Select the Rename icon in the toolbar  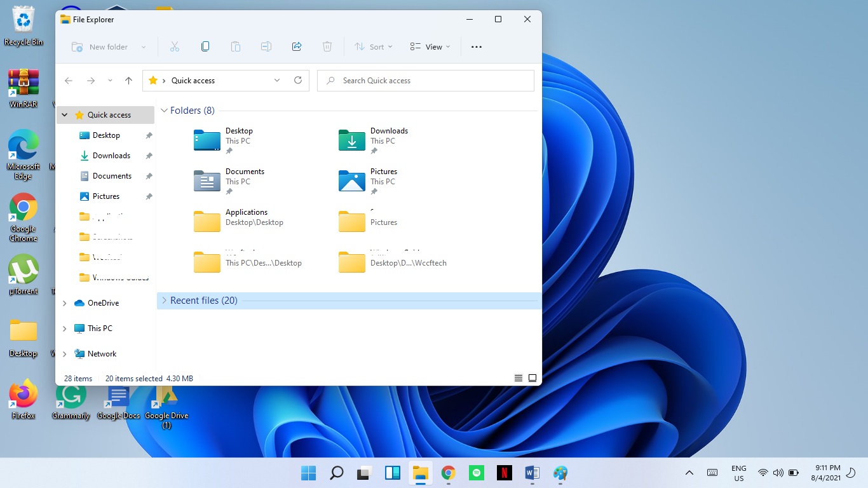[266, 46]
